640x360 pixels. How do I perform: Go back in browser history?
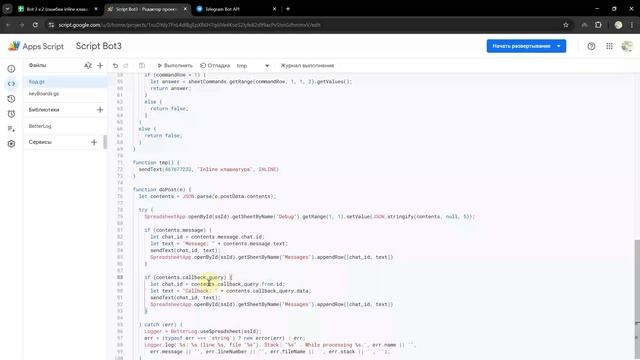8,25
